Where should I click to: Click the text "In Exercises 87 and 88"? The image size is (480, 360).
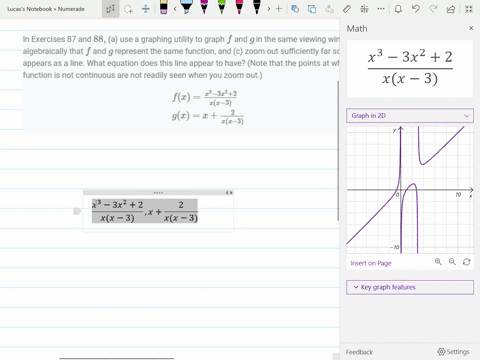pyautogui.click(x=64, y=39)
